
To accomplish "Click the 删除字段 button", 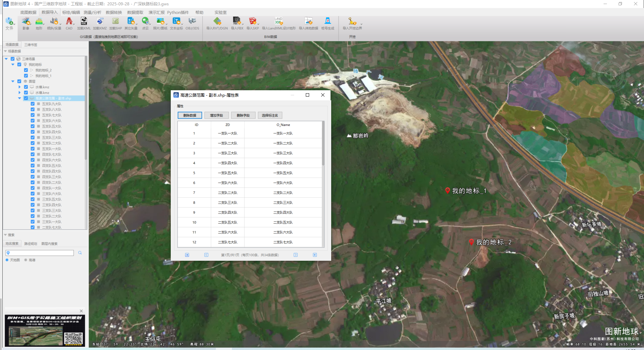I will tap(243, 115).
